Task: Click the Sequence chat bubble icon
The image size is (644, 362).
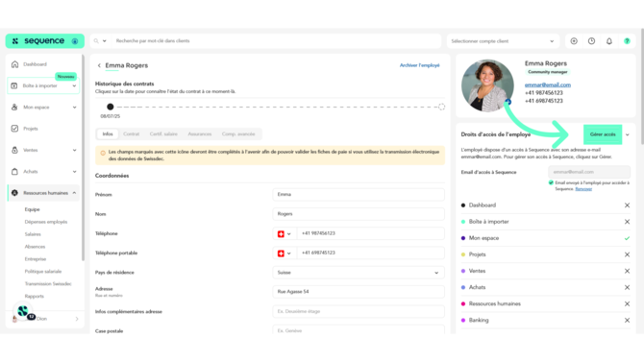Action: point(23,311)
